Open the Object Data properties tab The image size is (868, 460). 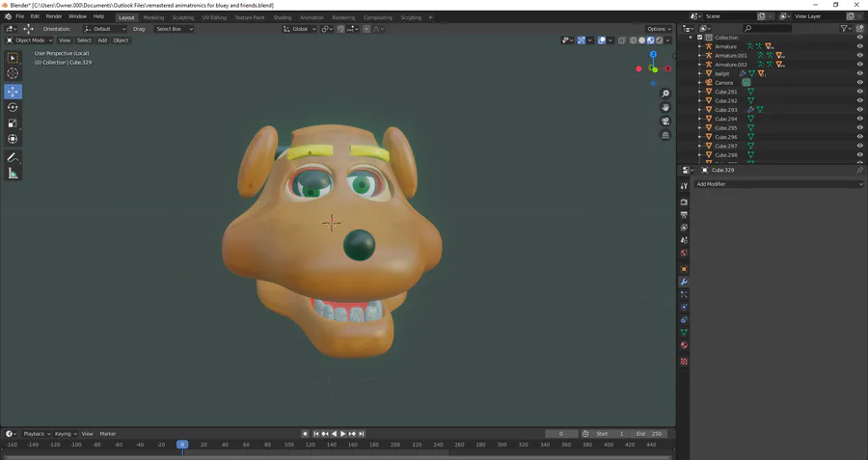pos(684,333)
